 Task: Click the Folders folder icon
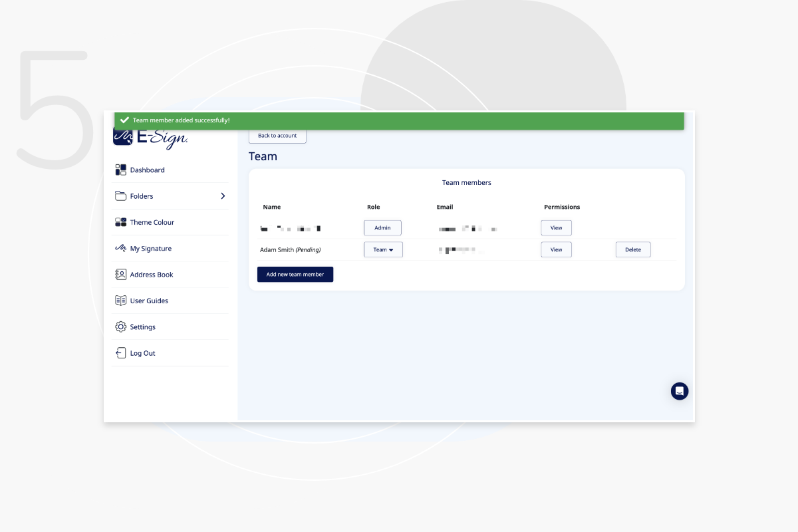[120, 196]
